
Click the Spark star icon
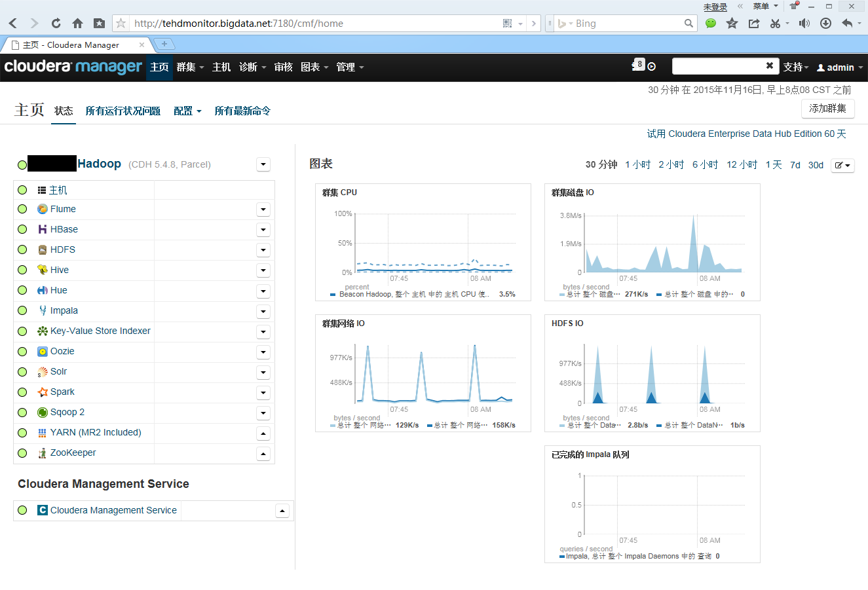(x=43, y=392)
